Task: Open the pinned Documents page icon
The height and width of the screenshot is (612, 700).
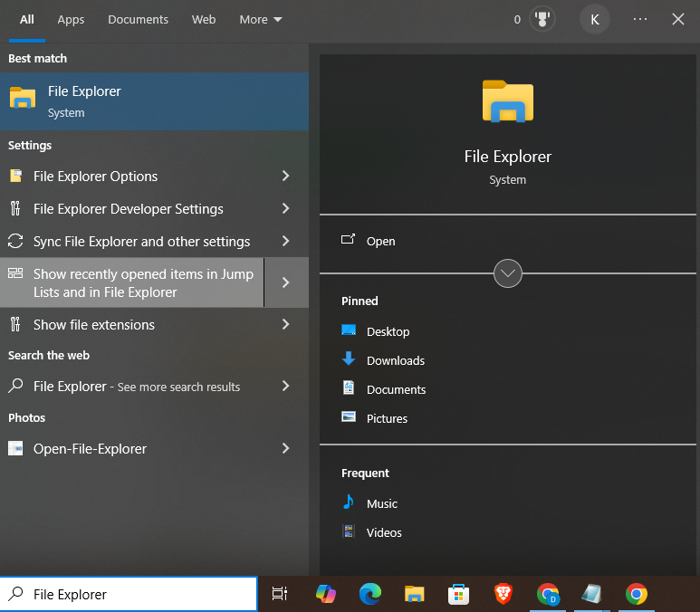Action: 349,387
